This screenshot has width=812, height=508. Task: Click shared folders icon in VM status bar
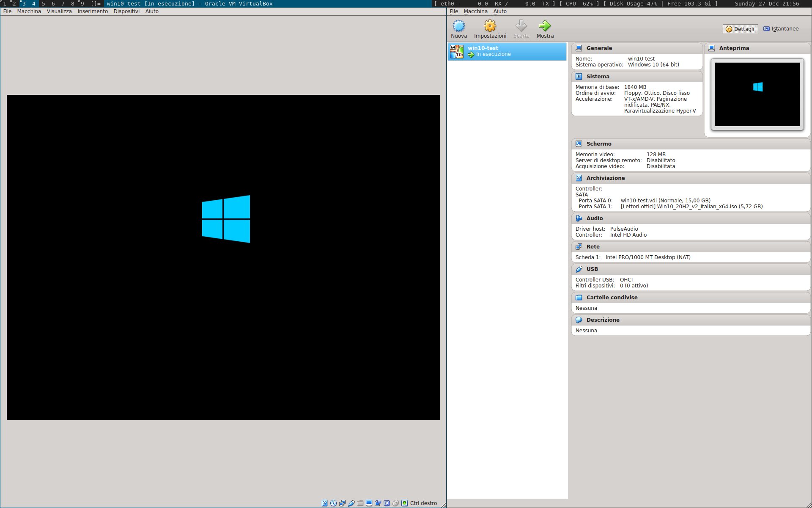360,503
